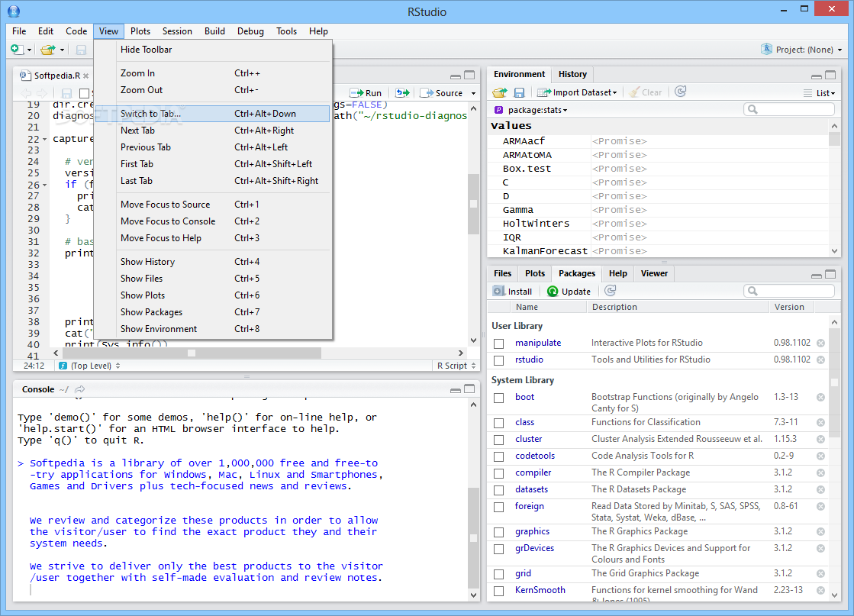
Task: Open the Project: (None) dropdown
Action: (x=801, y=50)
